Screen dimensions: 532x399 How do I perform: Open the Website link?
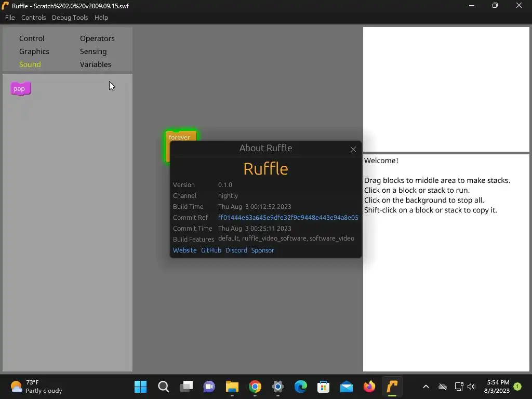coord(184,250)
